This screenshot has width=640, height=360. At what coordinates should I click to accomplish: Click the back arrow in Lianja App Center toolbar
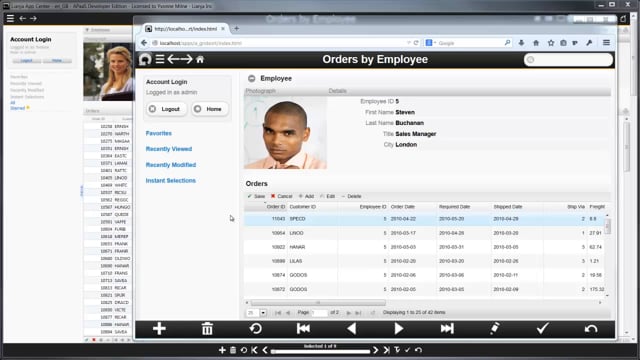point(22,18)
